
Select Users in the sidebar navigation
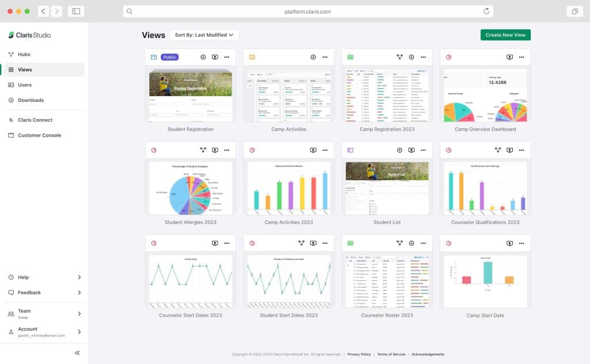click(x=25, y=85)
